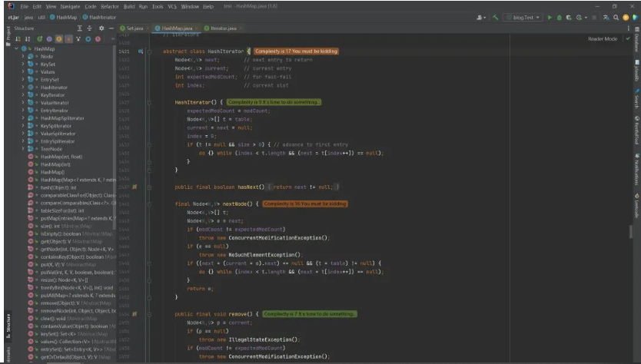641x364 pixels.
Task: Click the gutter marker beside remove() method
Action: (135, 314)
